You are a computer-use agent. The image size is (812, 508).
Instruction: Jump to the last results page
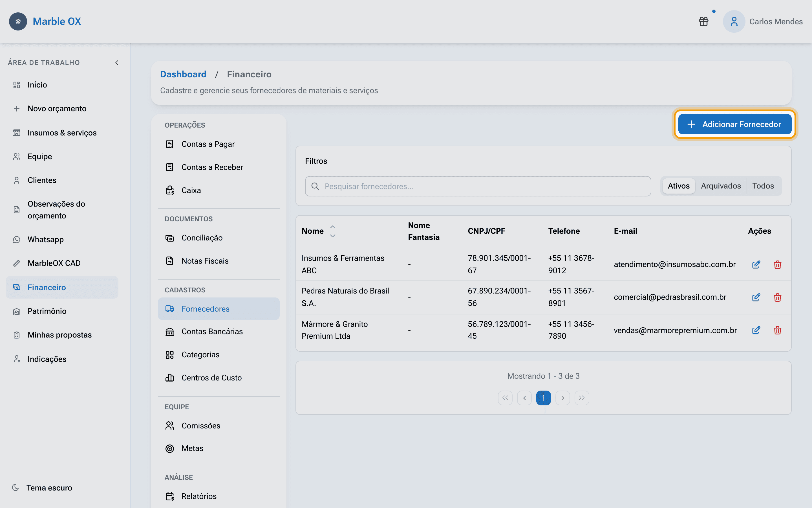581,398
